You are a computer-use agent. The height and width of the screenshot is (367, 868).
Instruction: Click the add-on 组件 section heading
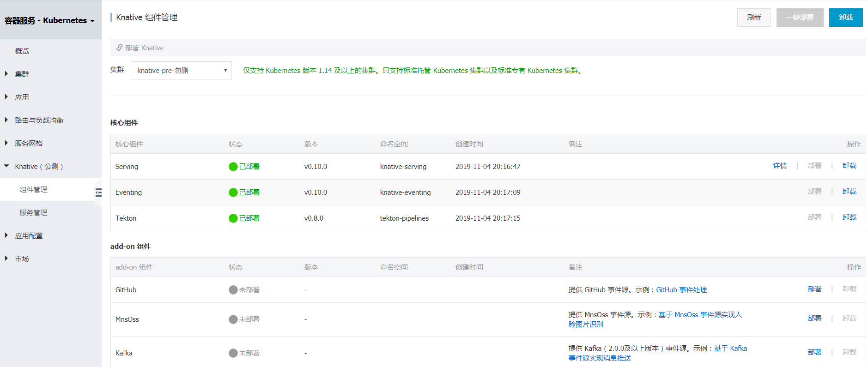[130, 247]
